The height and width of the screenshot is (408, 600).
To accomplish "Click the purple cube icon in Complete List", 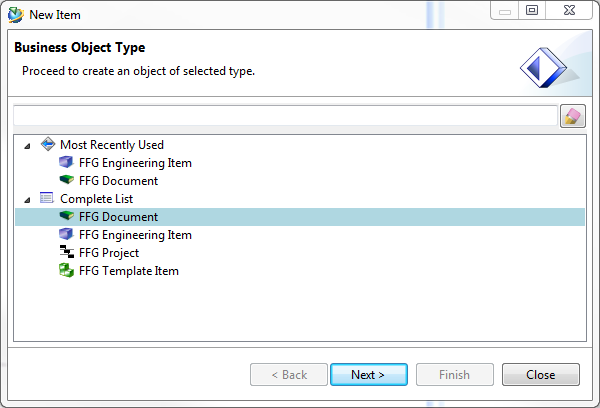I will tap(66, 234).
